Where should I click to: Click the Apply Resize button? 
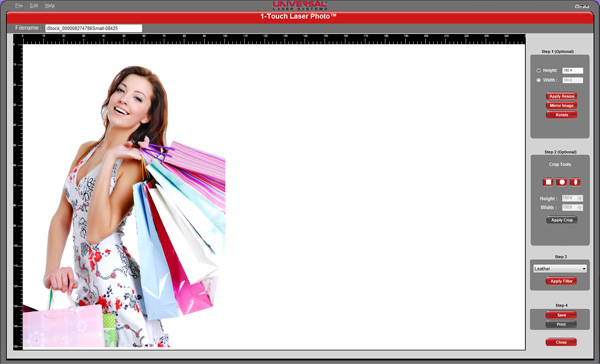(x=561, y=96)
